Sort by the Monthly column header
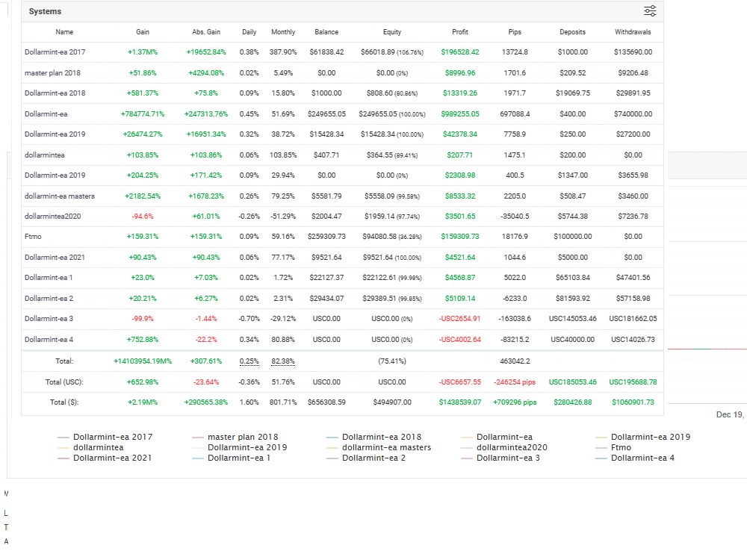Image resolution: width=747 pixels, height=560 pixels. 283,32
